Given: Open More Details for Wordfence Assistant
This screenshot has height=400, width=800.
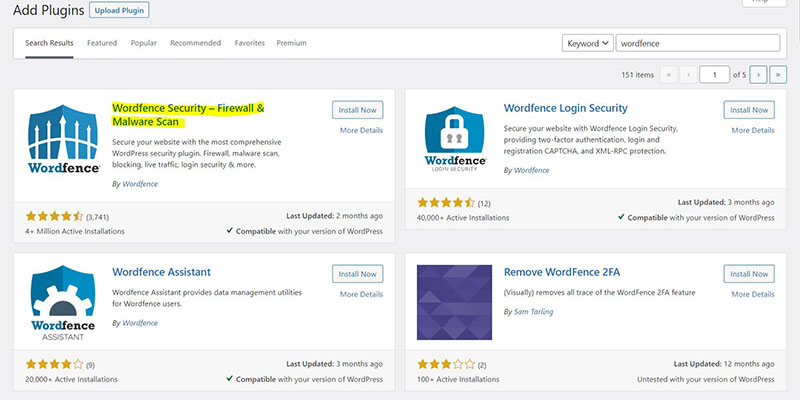Looking at the screenshot, I should (361, 294).
